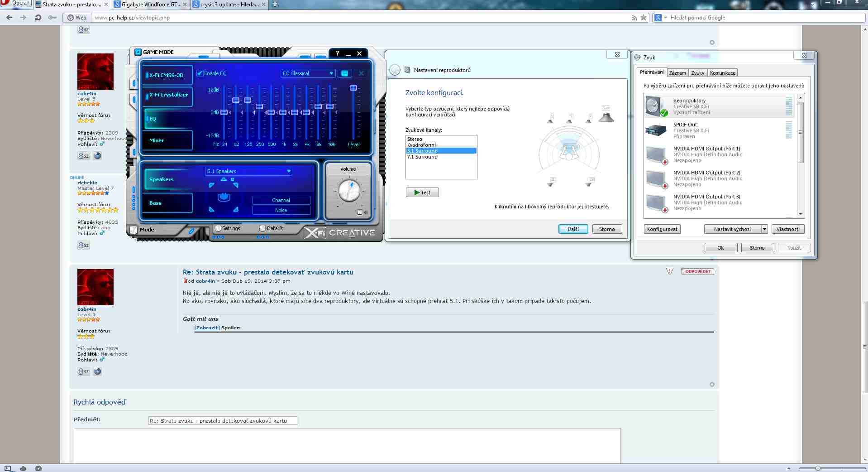The height and width of the screenshot is (472, 868).
Task: Toggle the Default checkbox in Creative panel
Action: pos(262,228)
